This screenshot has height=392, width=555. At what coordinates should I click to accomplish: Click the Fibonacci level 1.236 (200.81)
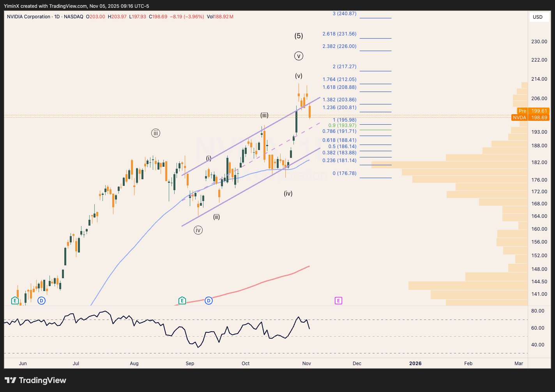tap(339, 108)
